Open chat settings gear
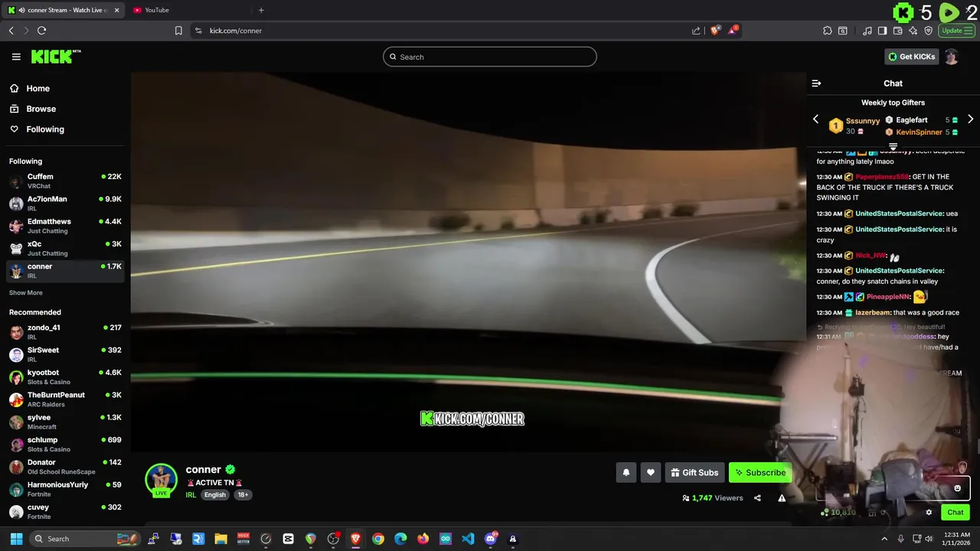This screenshot has width=980, height=551. pos(929,513)
